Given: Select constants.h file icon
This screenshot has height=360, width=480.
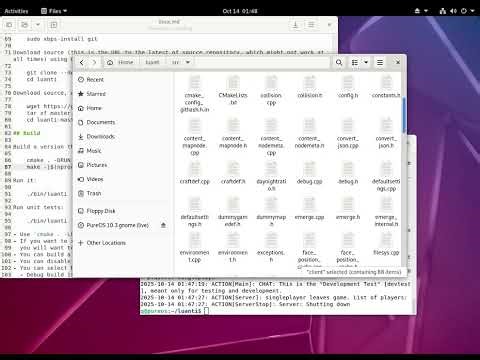Looking at the screenshot, I should [386, 83].
